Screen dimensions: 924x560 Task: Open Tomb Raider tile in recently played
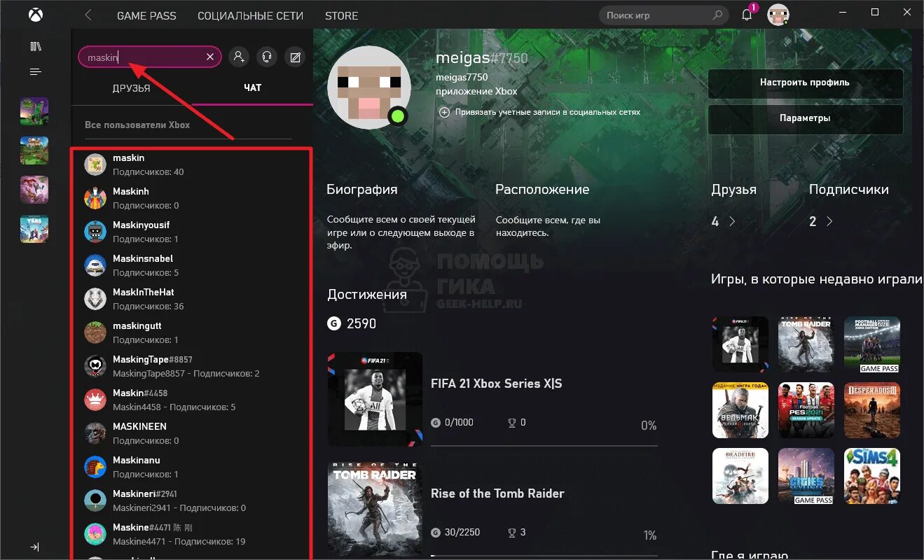pos(806,344)
